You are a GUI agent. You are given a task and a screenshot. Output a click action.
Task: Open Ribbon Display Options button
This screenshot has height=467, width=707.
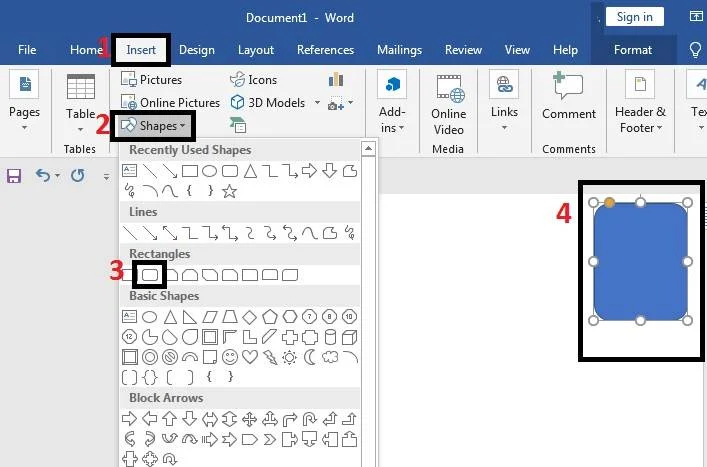point(696,17)
